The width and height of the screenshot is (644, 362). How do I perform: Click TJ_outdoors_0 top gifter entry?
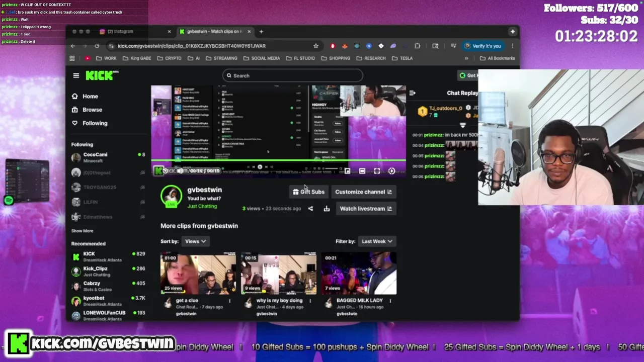coord(441,111)
